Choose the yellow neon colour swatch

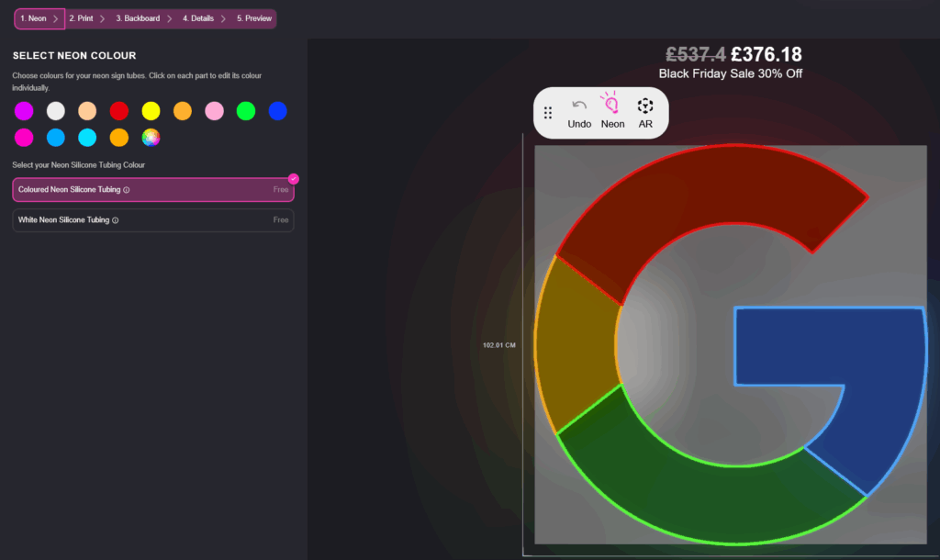point(151,111)
